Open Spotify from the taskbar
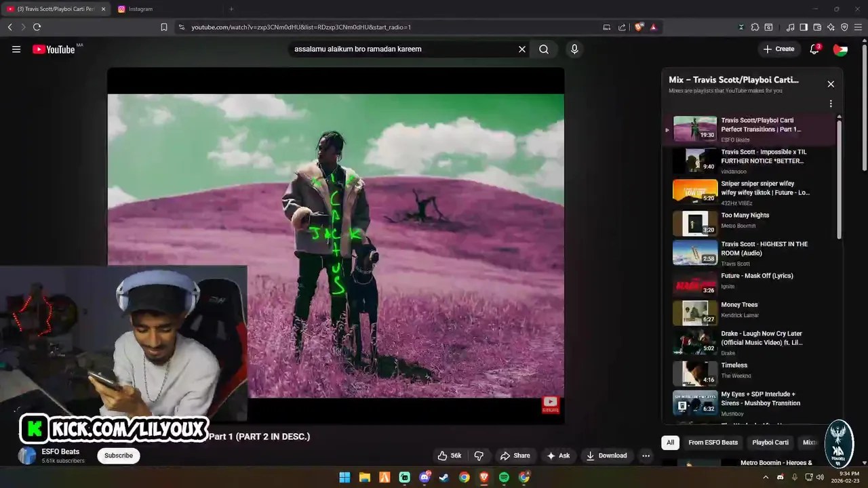 point(504,477)
